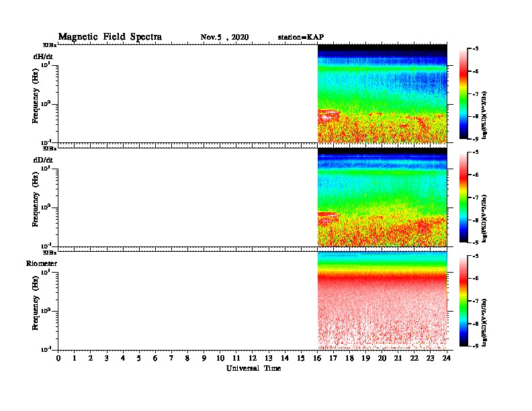Viewport: 532px width, 411px height.
Task: Click hour 6 on the time axis
Action: (x=155, y=359)
